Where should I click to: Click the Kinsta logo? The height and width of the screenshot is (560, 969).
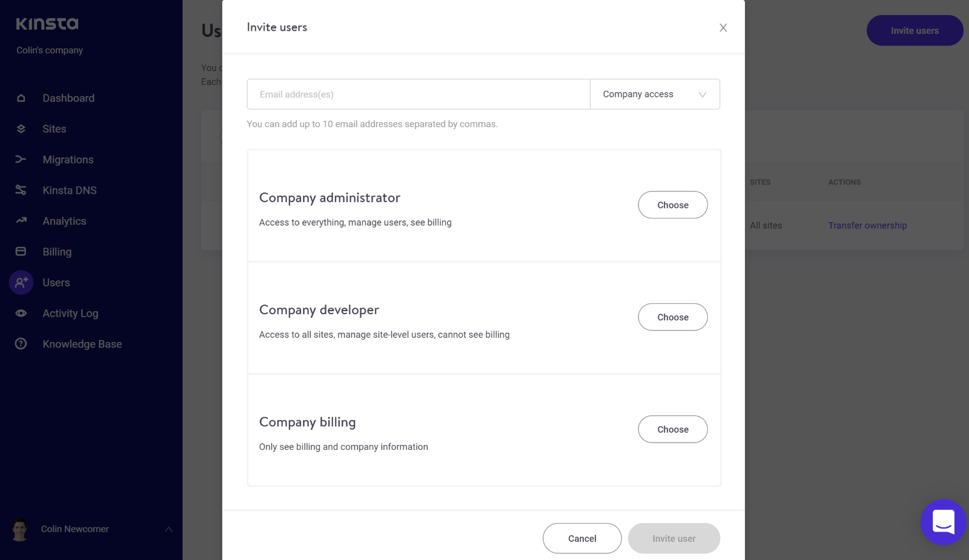tap(47, 24)
